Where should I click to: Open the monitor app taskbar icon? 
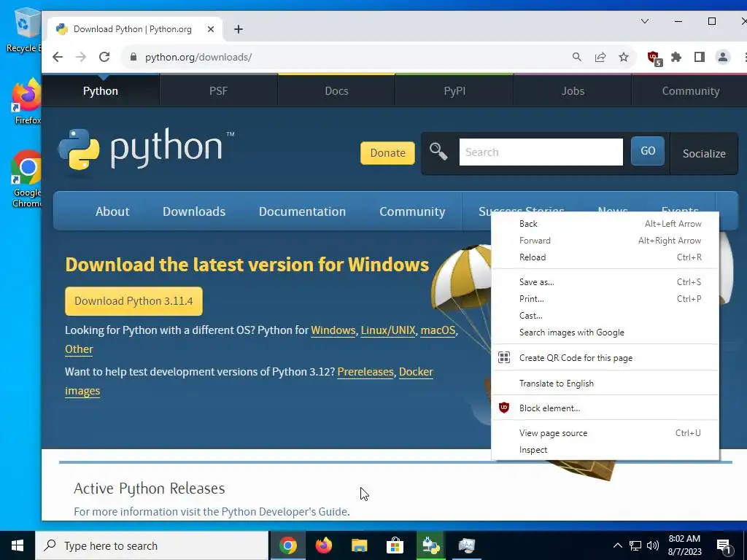[x=466, y=545]
